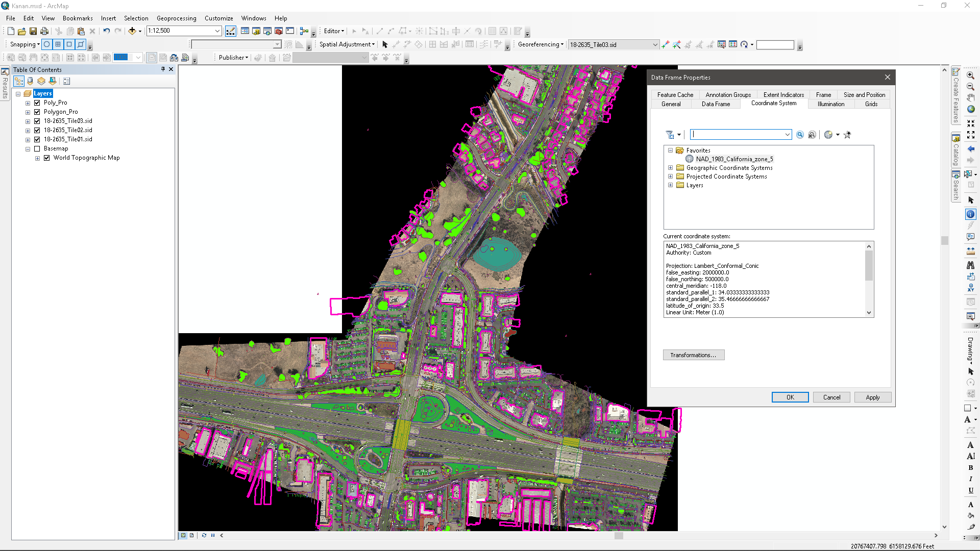Open the Georeferencing layer dropdown

pos(655,45)
